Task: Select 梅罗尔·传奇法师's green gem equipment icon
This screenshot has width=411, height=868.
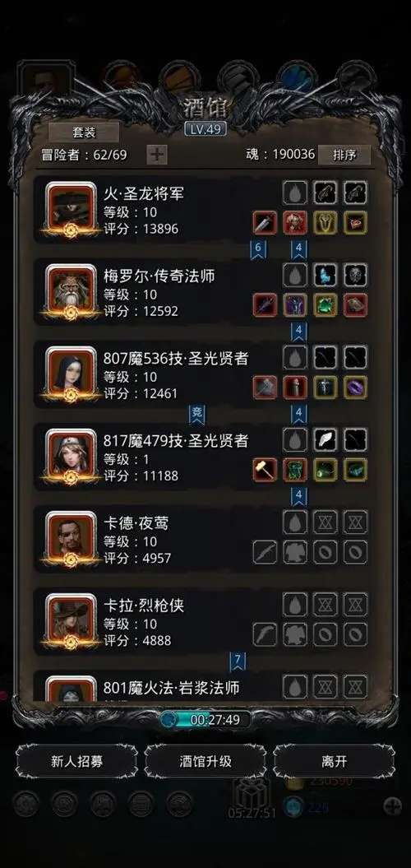Action: tap(326, 305)
